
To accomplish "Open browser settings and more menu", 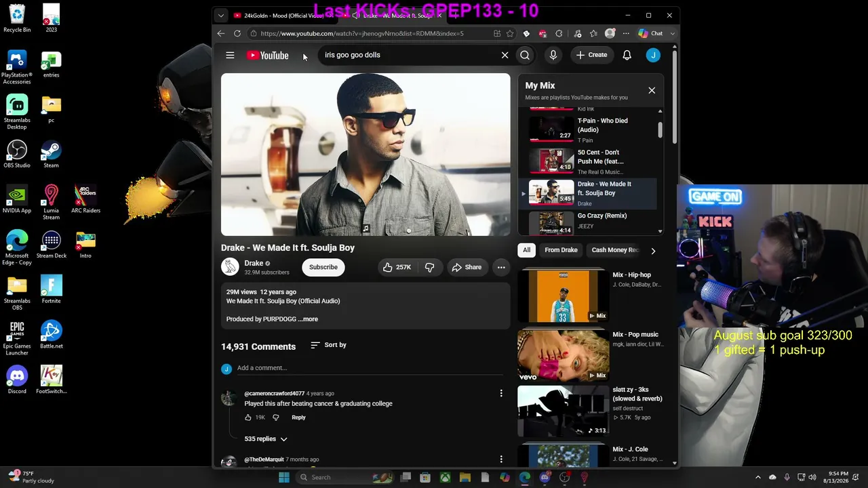I will 626,33.
